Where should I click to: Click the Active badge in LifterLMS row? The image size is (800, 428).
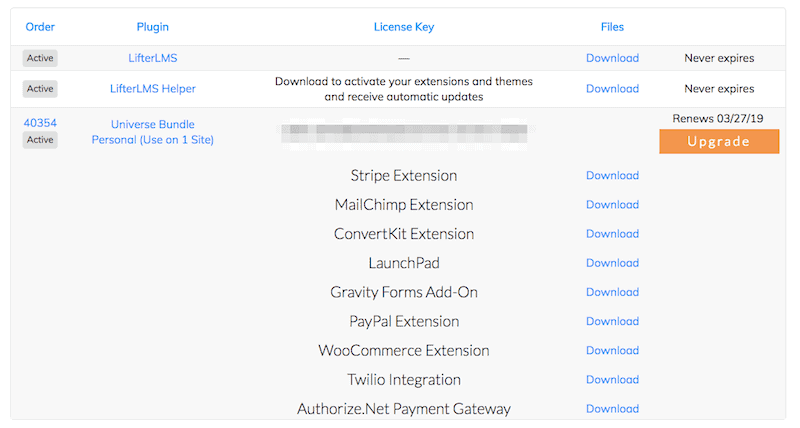click(x=40, y=58)
